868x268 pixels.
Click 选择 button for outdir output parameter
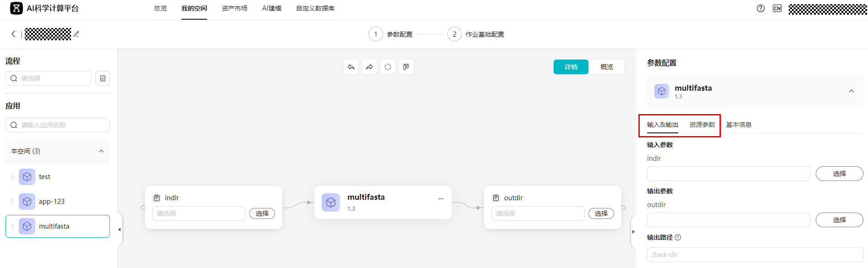tap(840, 220)
